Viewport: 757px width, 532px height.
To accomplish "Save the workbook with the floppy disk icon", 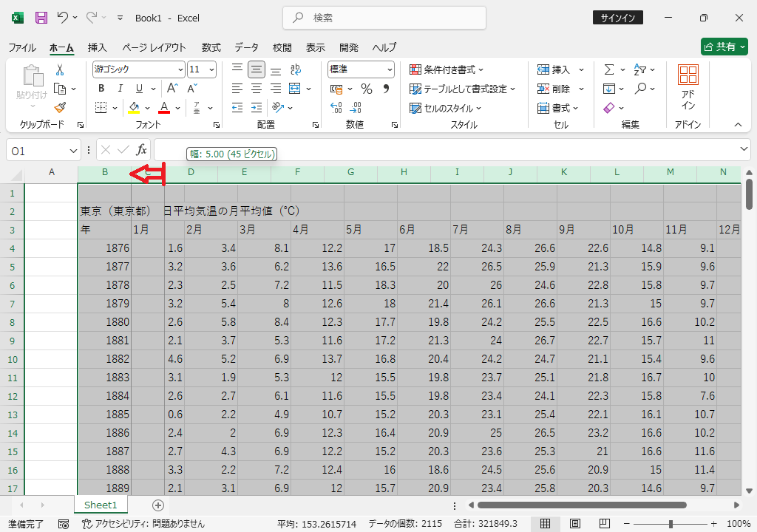I will 41,18.
